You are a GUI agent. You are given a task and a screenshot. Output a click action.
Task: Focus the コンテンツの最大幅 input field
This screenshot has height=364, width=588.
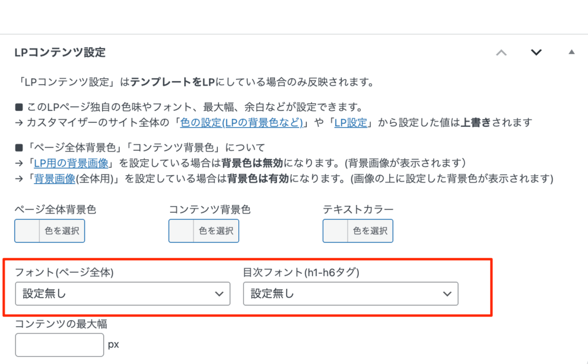click(x=60, y=345)
